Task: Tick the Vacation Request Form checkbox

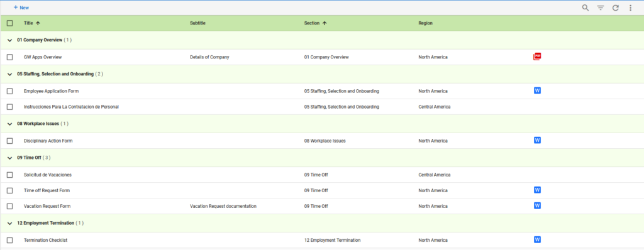Action: 10,206
